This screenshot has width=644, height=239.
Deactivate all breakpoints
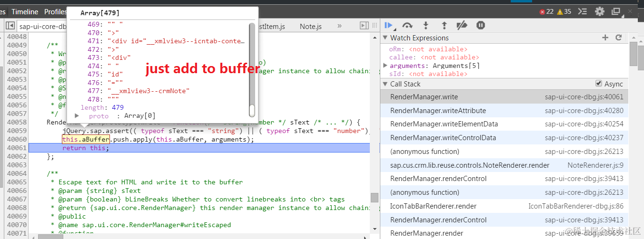(462, 26)
